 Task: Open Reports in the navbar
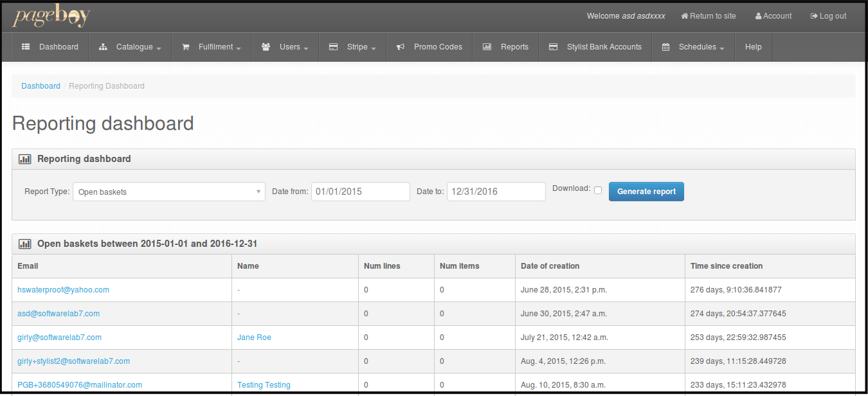505,47
